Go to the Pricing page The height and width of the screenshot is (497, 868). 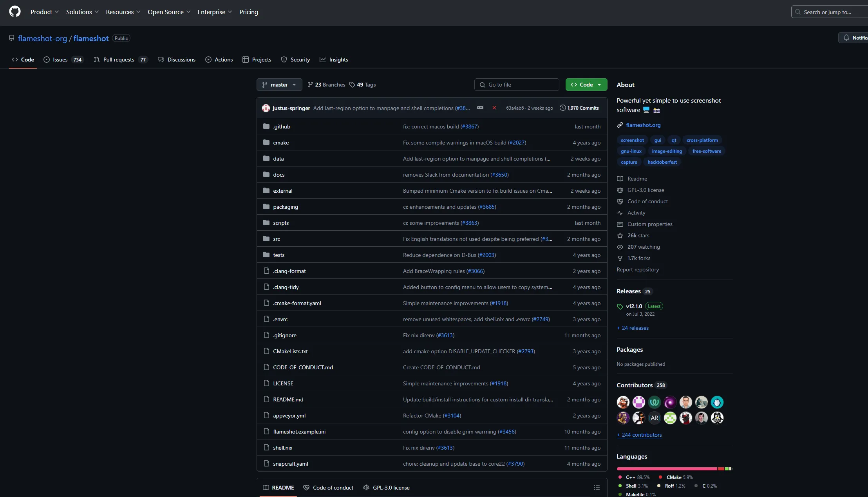pyautogui.click(x=249, y=12)
